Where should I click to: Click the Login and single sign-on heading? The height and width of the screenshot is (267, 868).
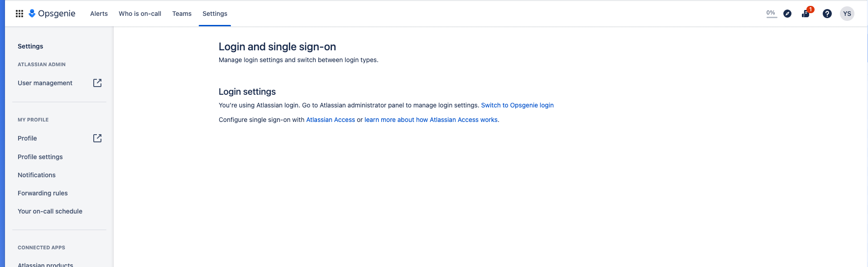[x=277, y=47]
